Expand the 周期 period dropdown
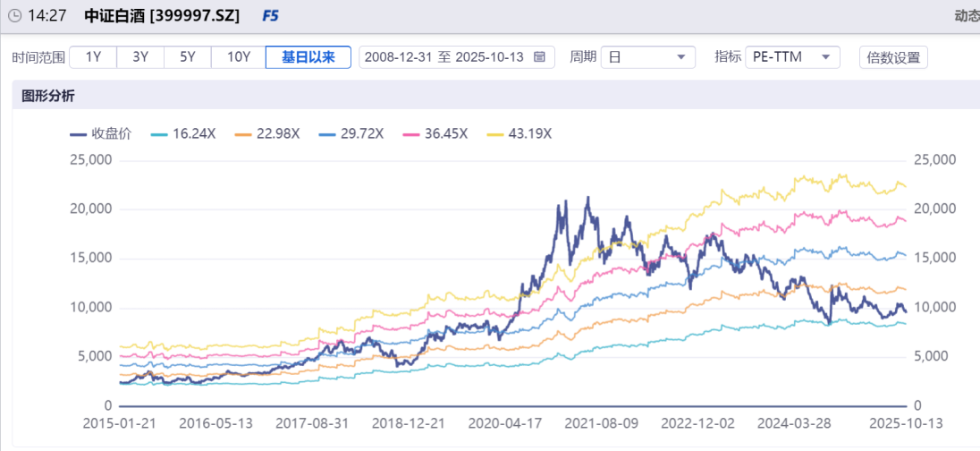 coord(647,57)
